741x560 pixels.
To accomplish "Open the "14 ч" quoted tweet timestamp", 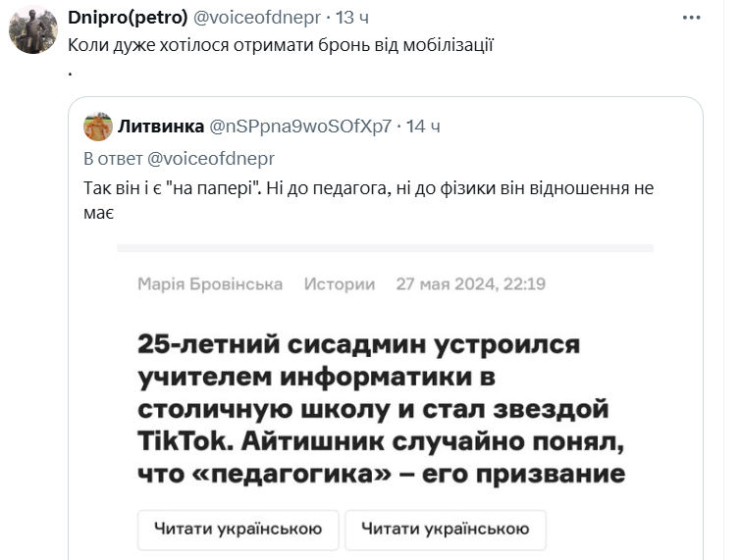I will click(x=423, y=126).
